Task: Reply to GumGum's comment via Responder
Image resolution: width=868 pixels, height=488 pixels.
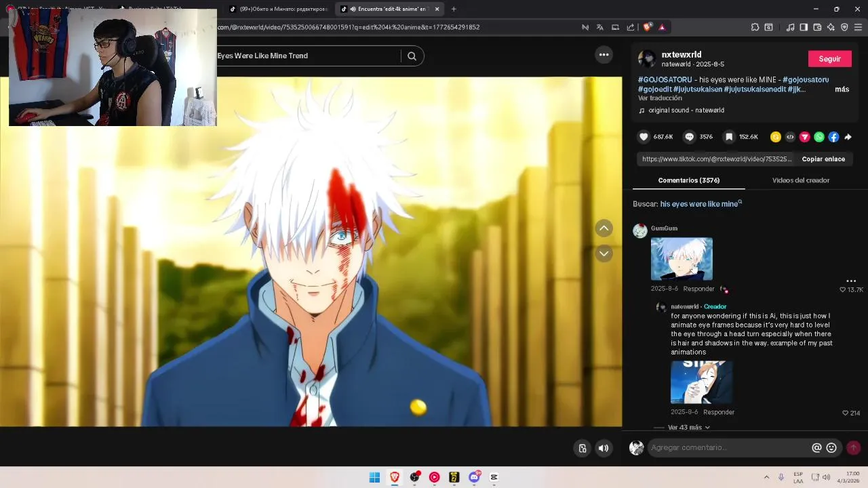Action: (698, 289)
